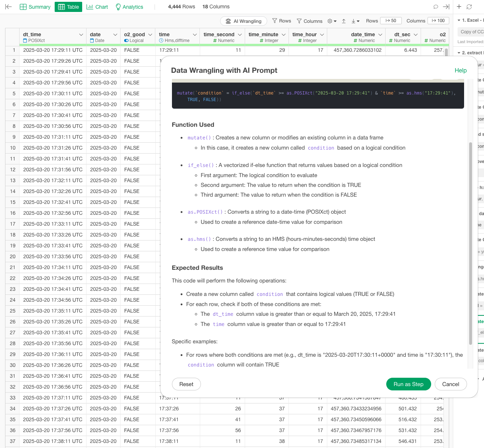Viewport: 484px width, 448px height.
Task: Expand the time_hour column dropdown
Action: [x=322, y=35]
